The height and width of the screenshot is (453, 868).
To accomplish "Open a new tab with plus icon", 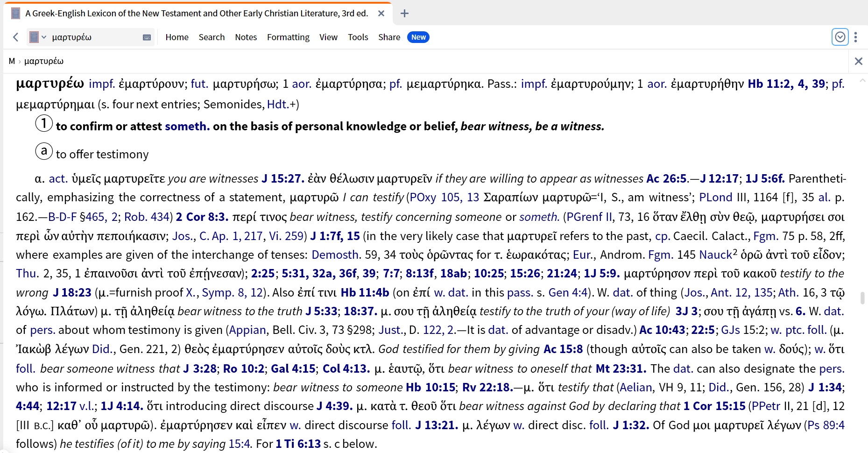I will click(x=404, y=14).
